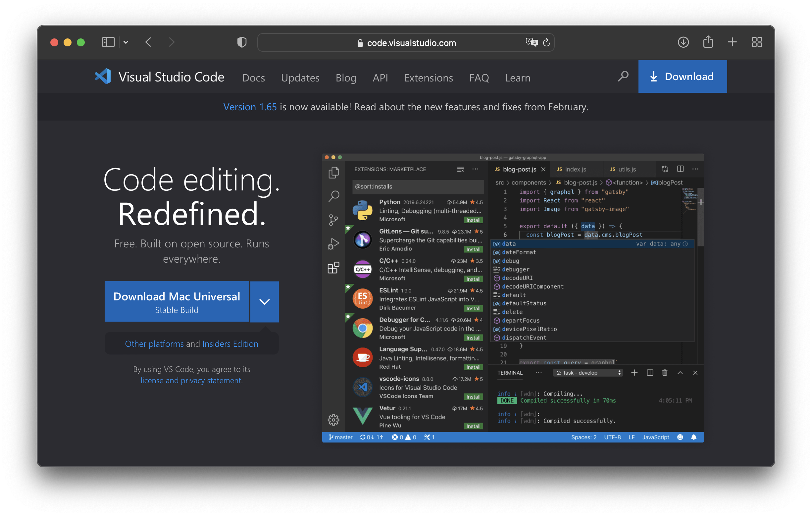Go to the Blog page

click(346, 77)
